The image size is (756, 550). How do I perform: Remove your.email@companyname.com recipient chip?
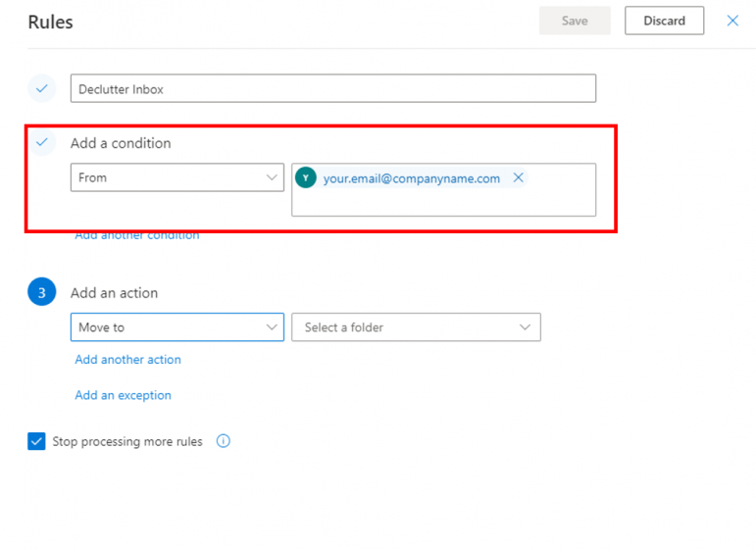(519, 177)
